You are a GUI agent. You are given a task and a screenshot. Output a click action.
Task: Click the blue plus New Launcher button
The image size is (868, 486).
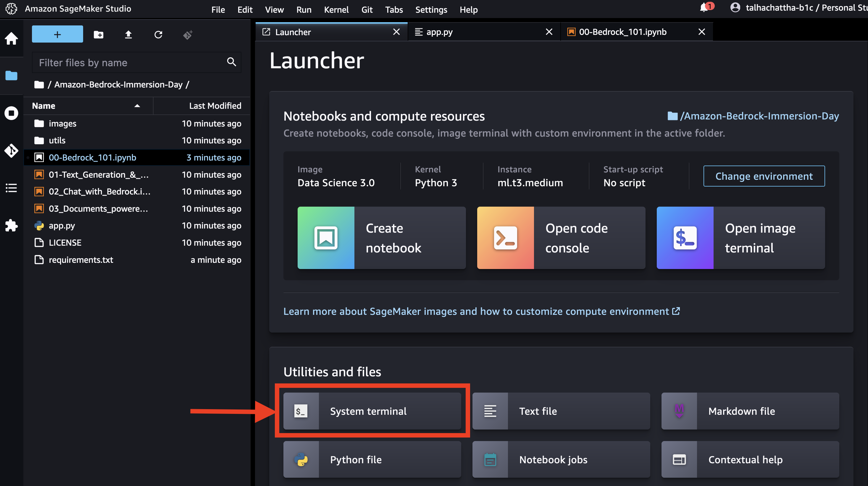[x=57, y=34]
